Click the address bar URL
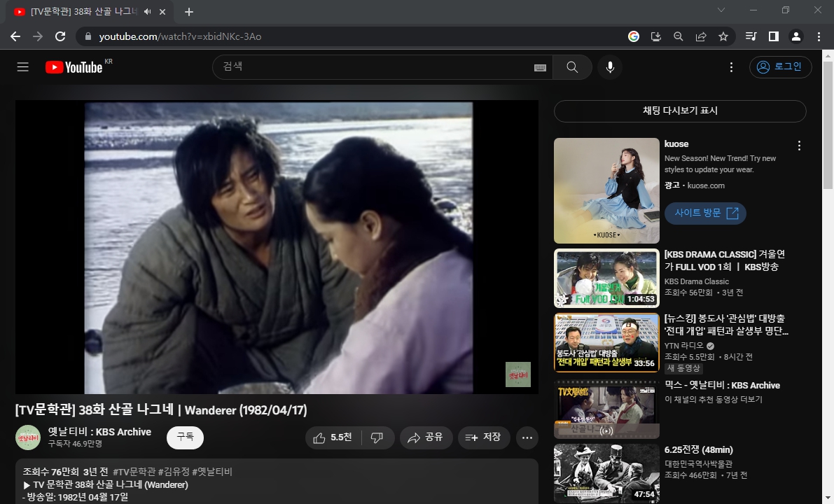Viewport: 834px width, 504px height. [180, 36]
